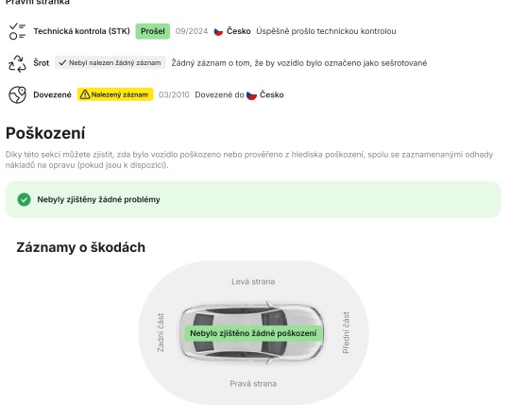
Task: Click the green checkmark circle icon
Action: tap(24, 199)
